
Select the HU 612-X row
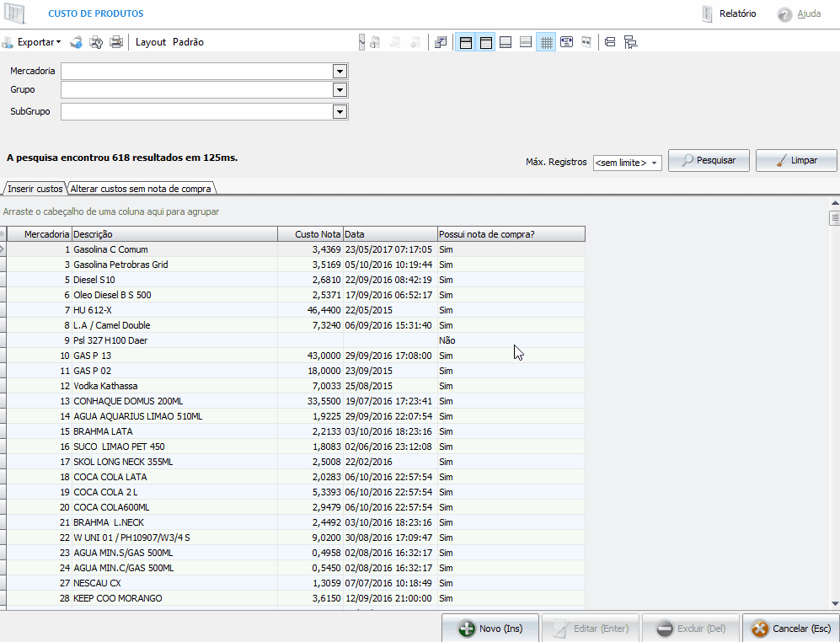296,310
